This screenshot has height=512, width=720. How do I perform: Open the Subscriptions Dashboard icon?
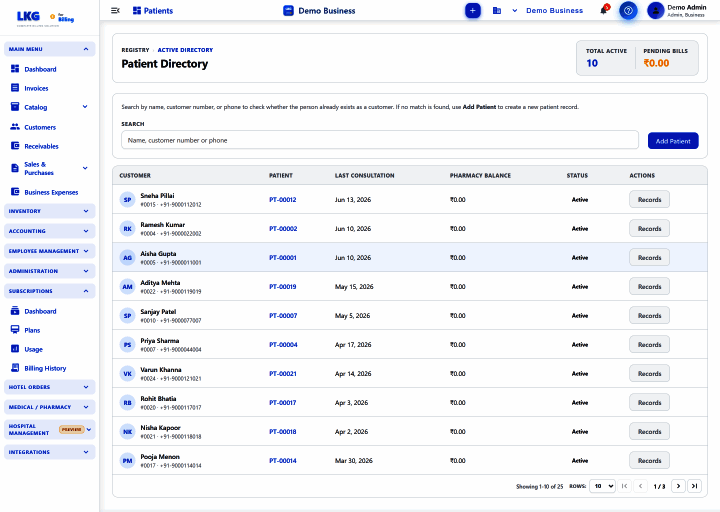click(15, 311)
